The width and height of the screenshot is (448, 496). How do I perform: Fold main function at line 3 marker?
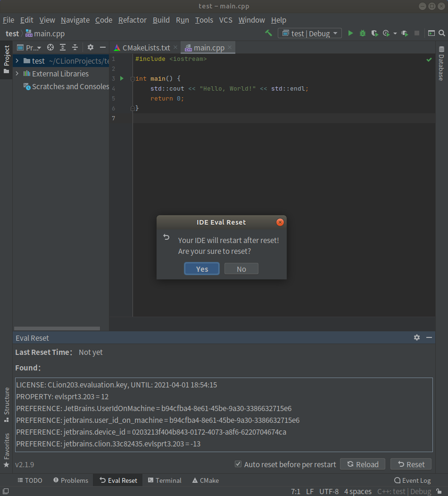(133, 79)
